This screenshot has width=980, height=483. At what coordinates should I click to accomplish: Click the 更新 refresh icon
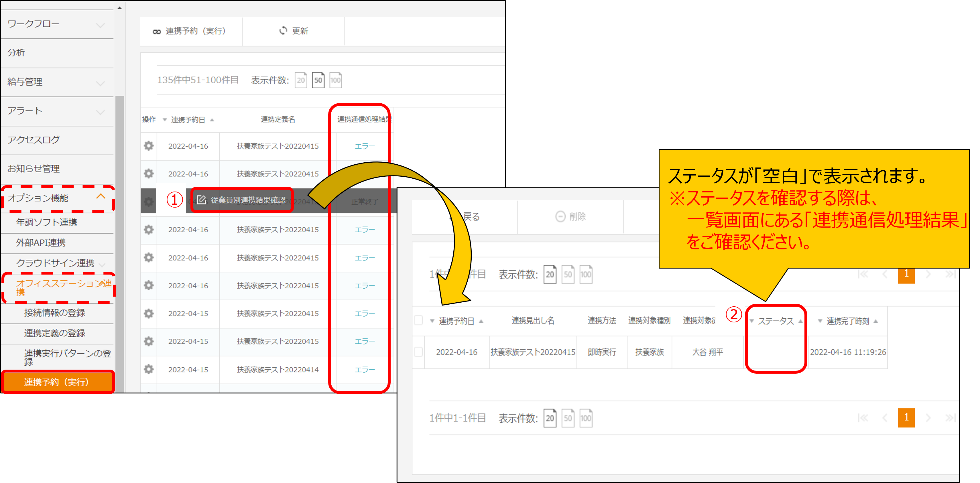click(283, 30)
